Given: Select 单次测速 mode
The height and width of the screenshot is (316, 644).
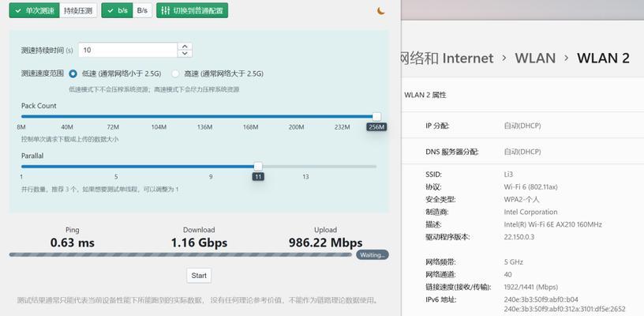Looking at the screenshot, I should coord(35,11).
